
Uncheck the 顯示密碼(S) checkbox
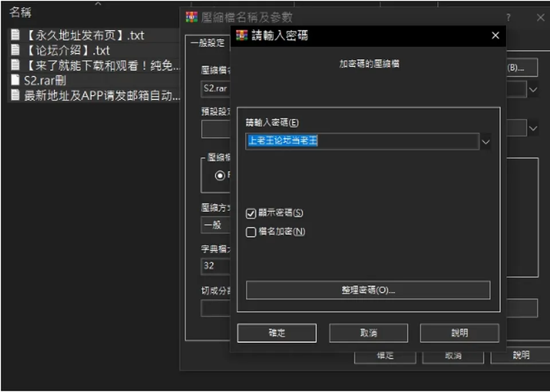tap(251, 213)
